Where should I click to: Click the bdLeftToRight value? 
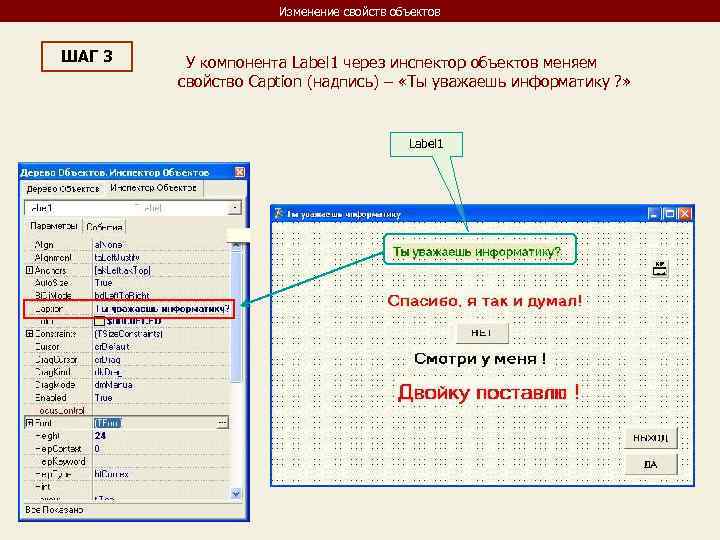click(122, 295)
